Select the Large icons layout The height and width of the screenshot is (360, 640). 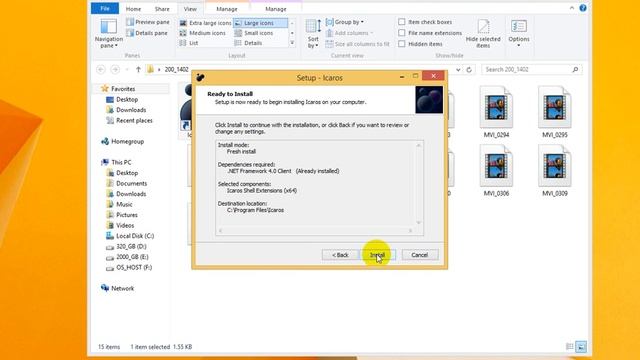(260, 23)
